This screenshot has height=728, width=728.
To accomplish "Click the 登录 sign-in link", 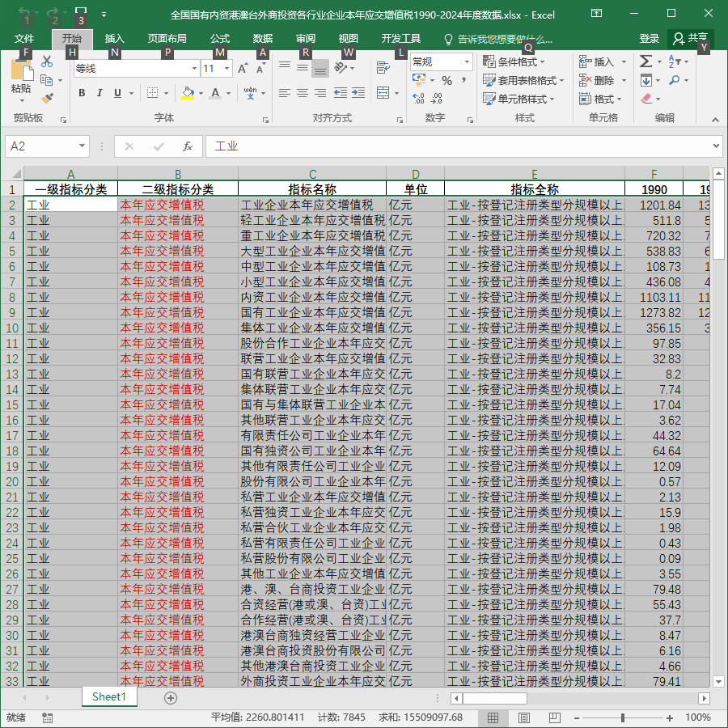I will (x=649, y=39).
